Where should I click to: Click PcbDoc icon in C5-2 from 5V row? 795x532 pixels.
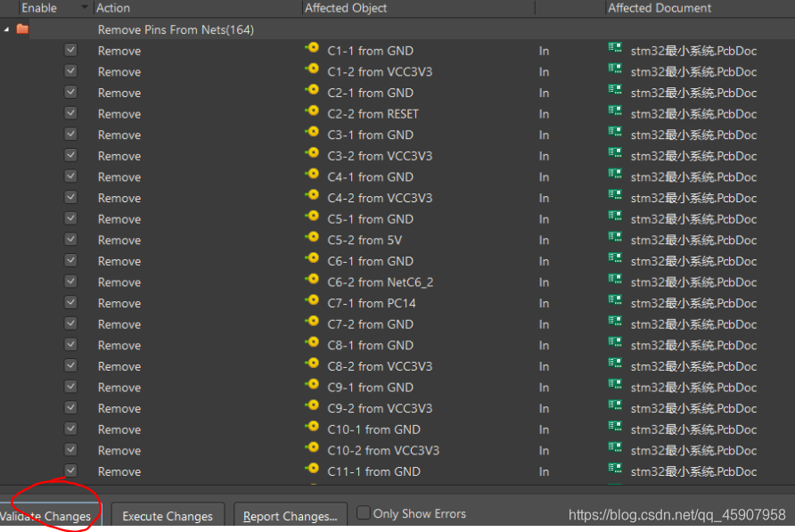tap(615, 237)
